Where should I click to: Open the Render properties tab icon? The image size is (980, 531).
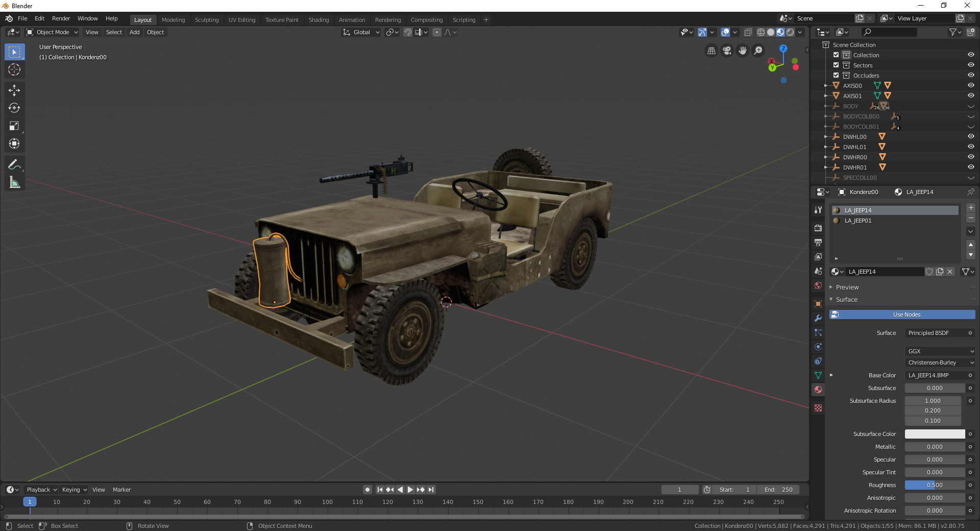click(x=818, y=228)
